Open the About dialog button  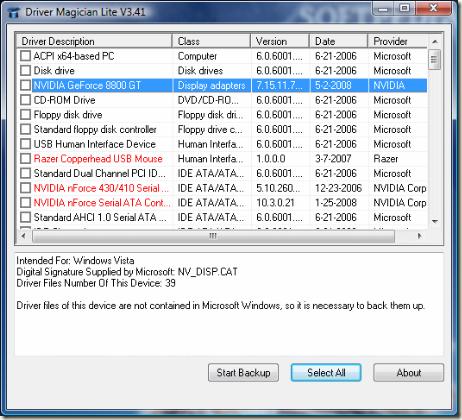408,372
